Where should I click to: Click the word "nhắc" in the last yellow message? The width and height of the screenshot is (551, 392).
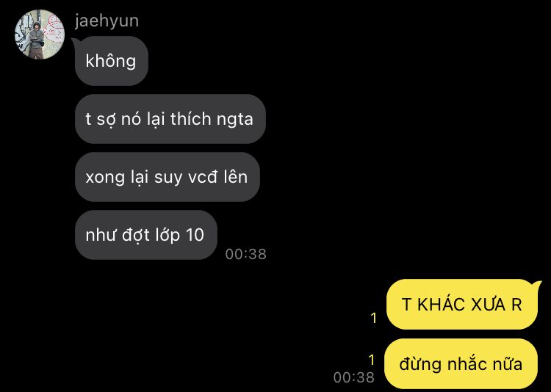coord(461,363)
